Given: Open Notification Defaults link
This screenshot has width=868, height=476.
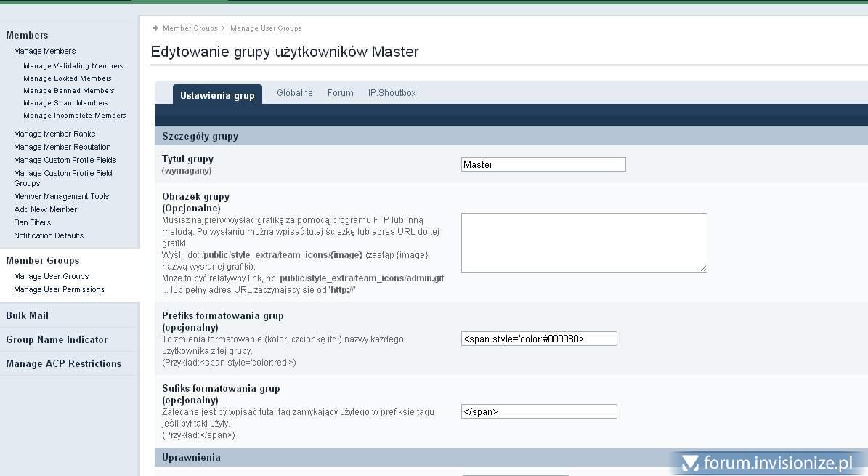Looking at the screenshot, I should [x=49, y=235].
